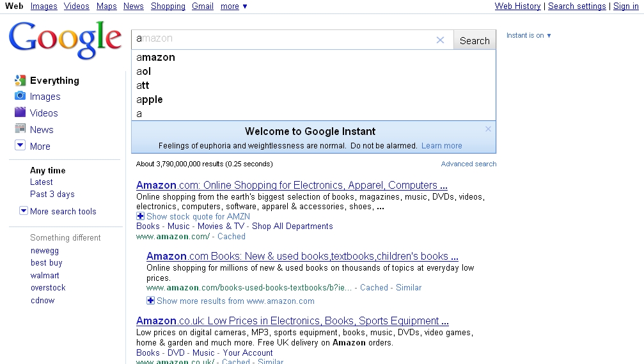Open Videos in top navigation bar
644x364 pixels.
pos(76,6)
